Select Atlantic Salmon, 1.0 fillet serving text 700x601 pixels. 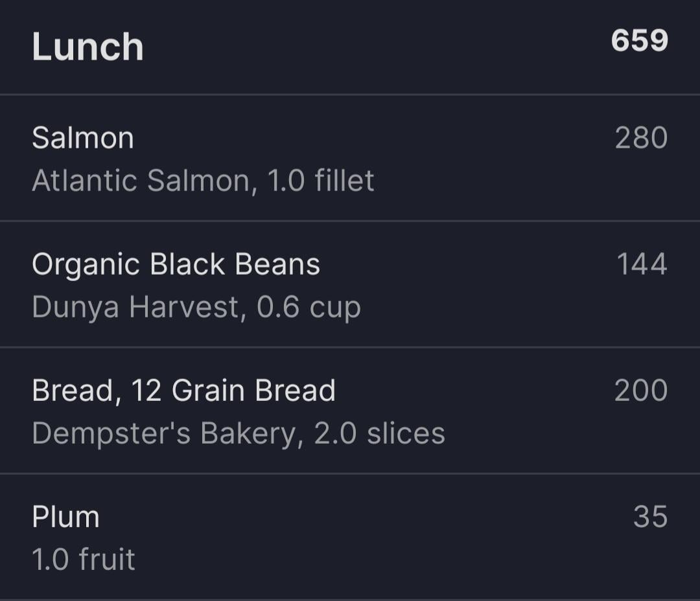tap(203, 181)
